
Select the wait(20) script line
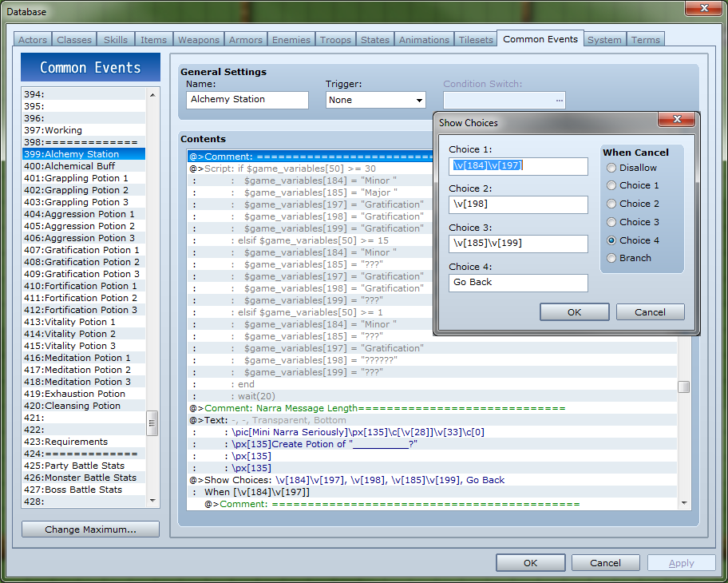click(x=432, y=396)
